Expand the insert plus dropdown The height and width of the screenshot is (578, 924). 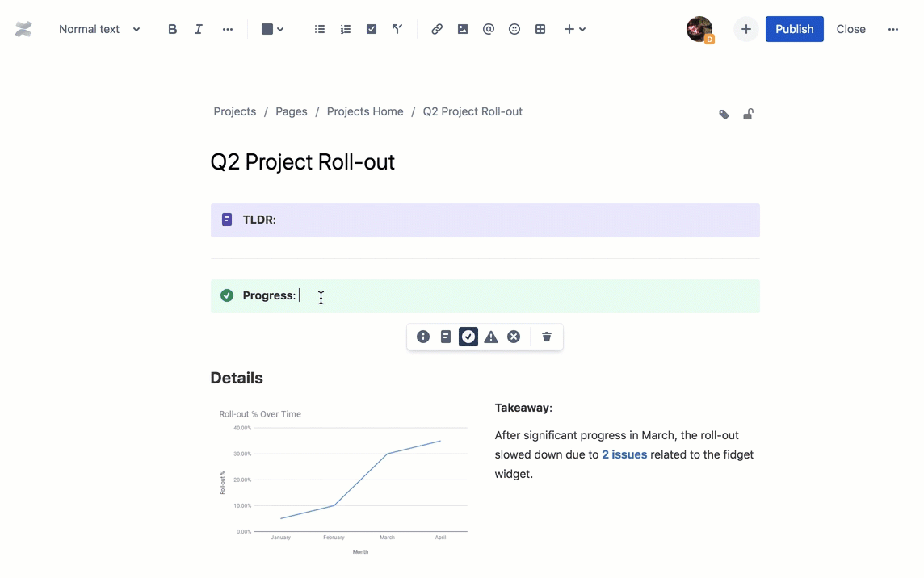pyautogui.click(x=574, y=29)
